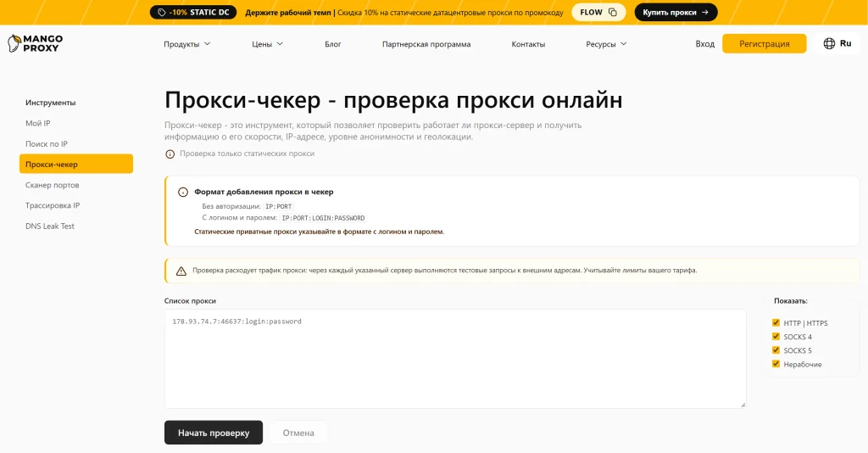Image resolution: width=868 pixels, height=453 pixels.
Task: Expand the Ресурсы dropdown menu
Action: [x=606, y=44]
